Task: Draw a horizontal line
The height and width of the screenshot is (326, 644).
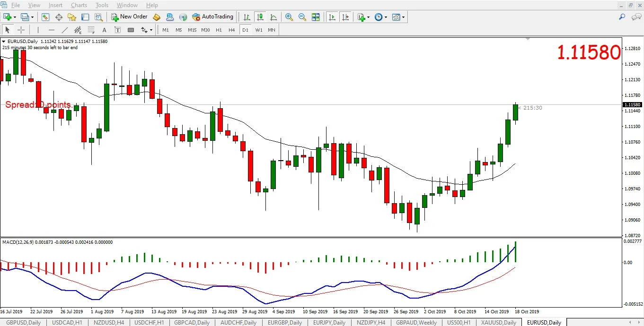Action: tap(51, 30)
